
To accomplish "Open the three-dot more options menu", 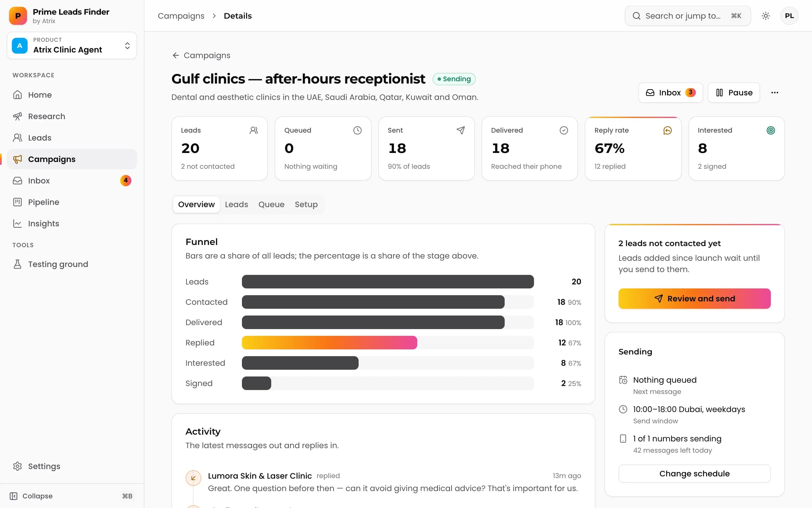I will 775,93.
